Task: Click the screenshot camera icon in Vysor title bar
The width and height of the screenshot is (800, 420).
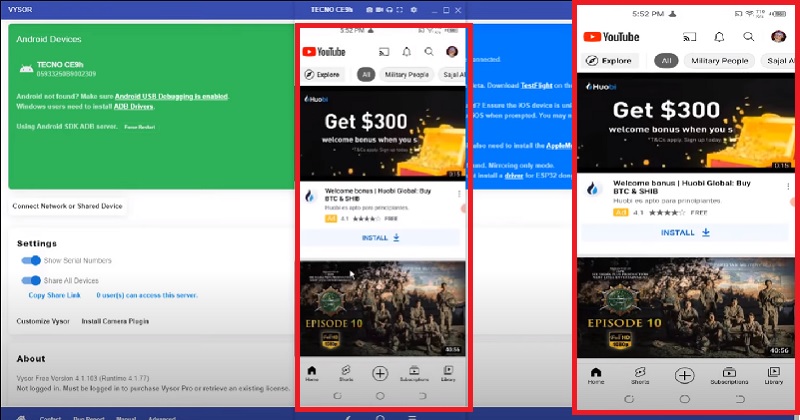Action: (x=367, y=8)
